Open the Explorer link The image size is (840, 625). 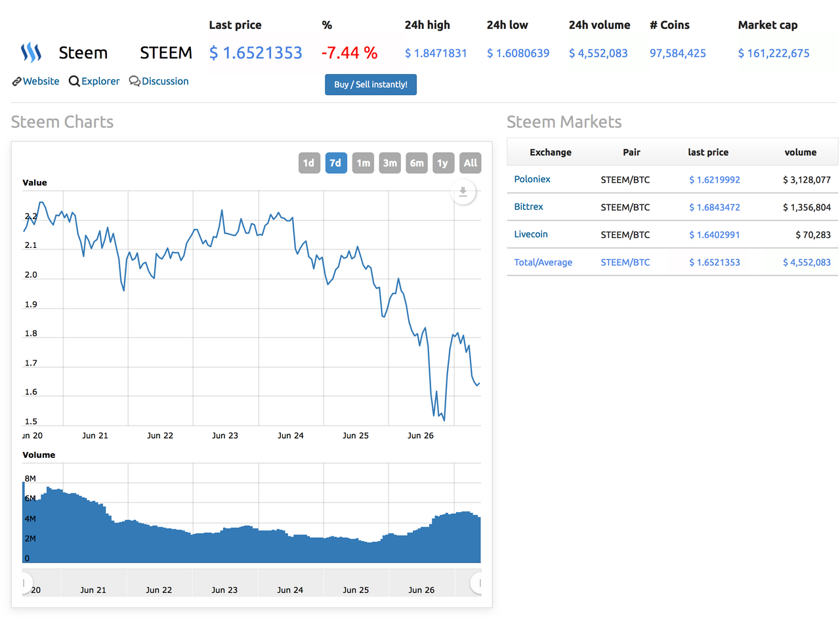tap(100, 81)
